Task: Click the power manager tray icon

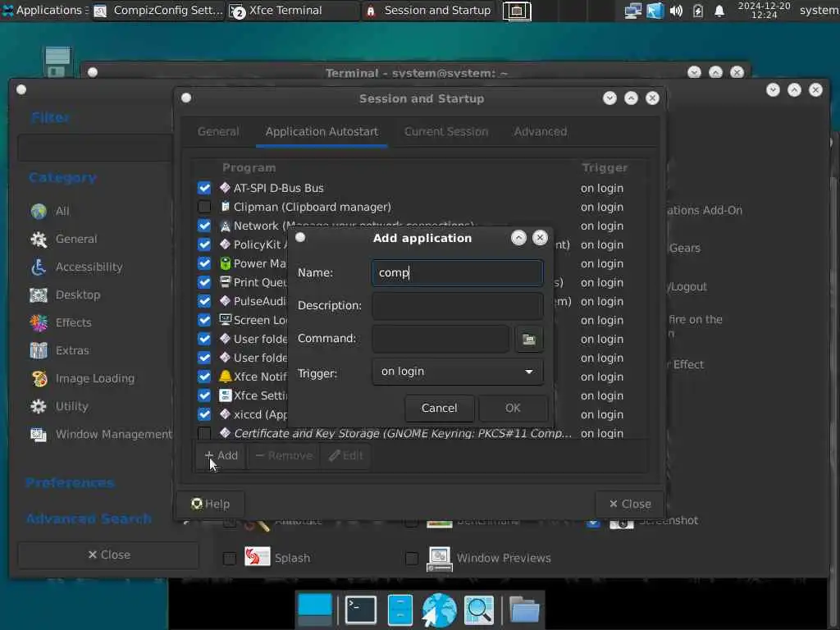Action: click(697, 11)
